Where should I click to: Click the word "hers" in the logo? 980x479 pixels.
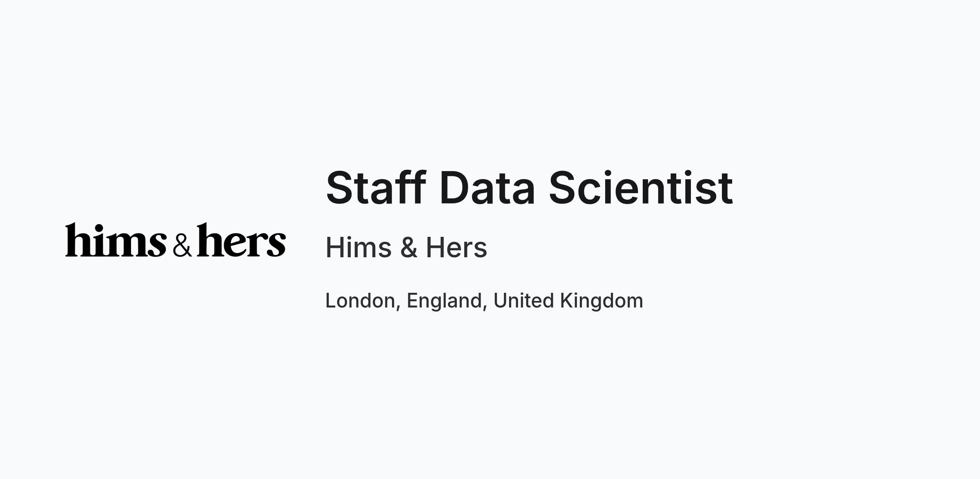click(241, 240)
